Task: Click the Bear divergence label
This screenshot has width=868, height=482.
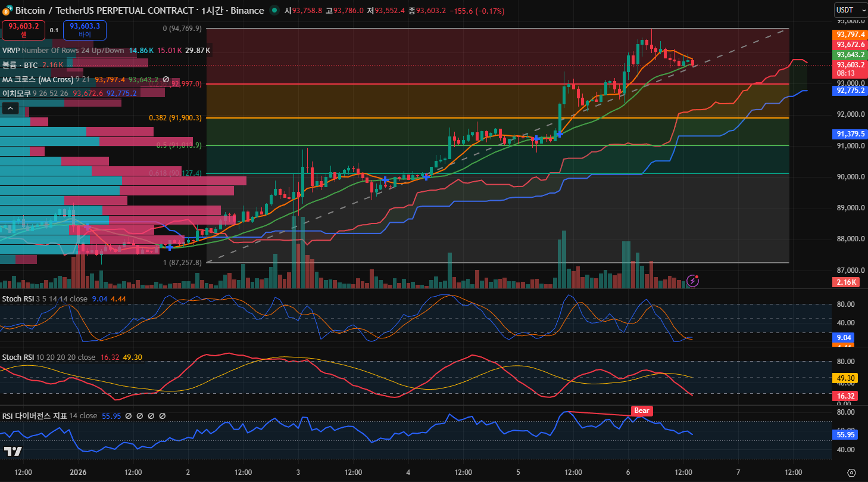Action: pyautogui.click(x=641, y=411)
